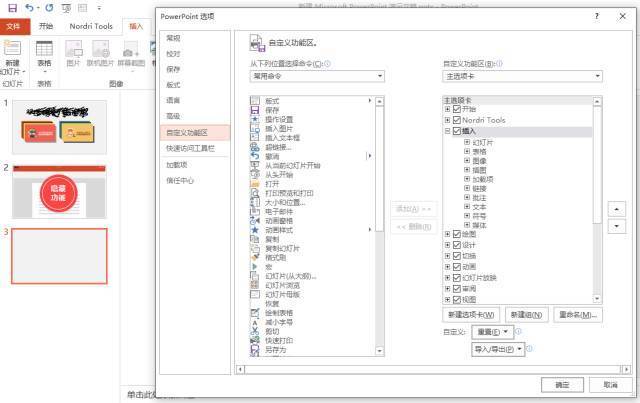
Task: Open the 重置 dropdown button
Action: (492, 332)
